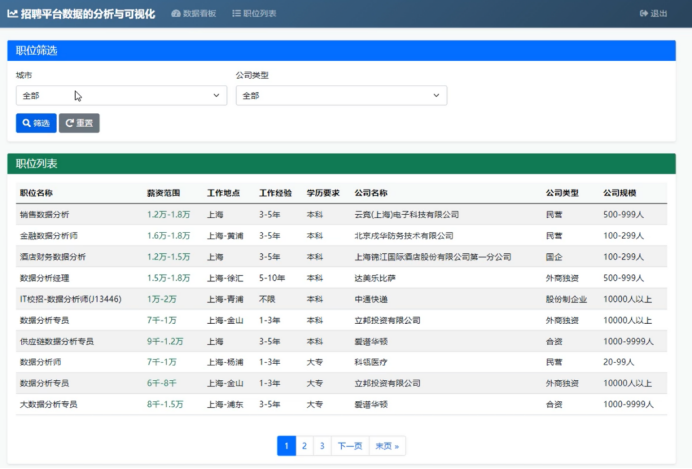
Task: Click company 中通快递
Action: [371, 299]
